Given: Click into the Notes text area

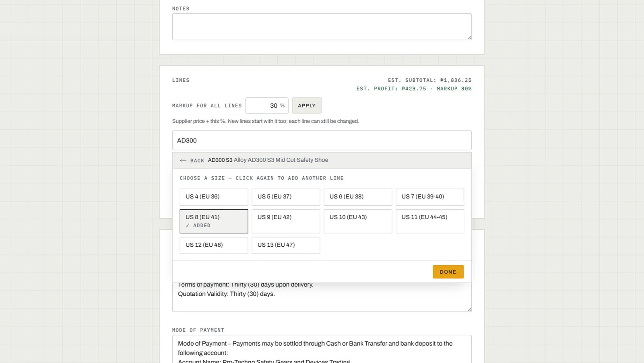Looking at the screenshot, I should [x=322, y=27].
